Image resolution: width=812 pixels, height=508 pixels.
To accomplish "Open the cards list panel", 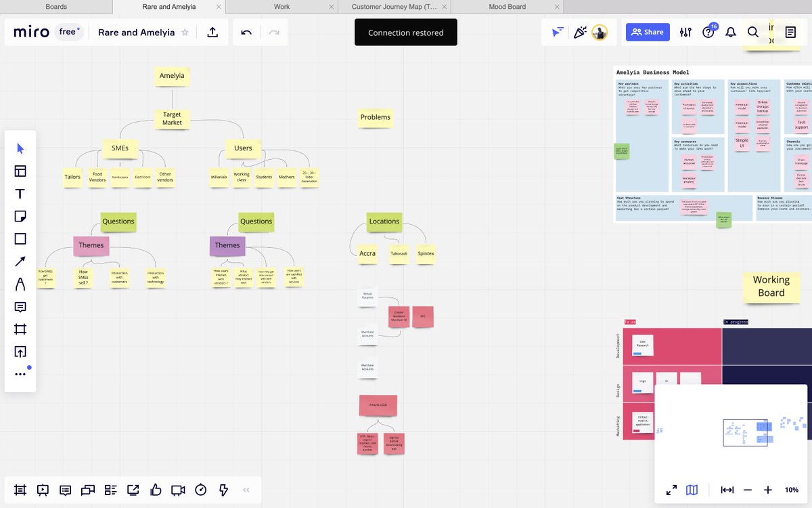I will click(x=110, y=490).
